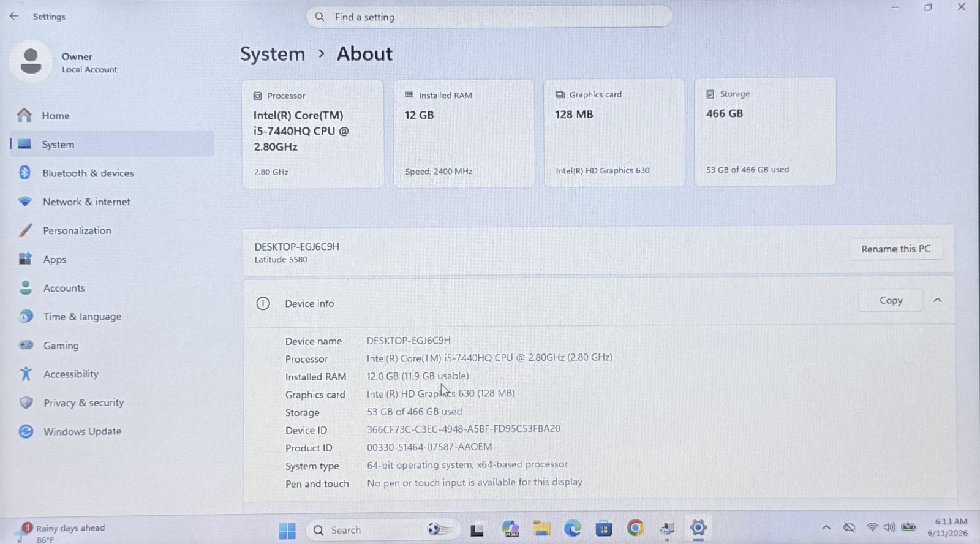
Task: Open the Copilot taskbar icon
Action: (510, 529)
